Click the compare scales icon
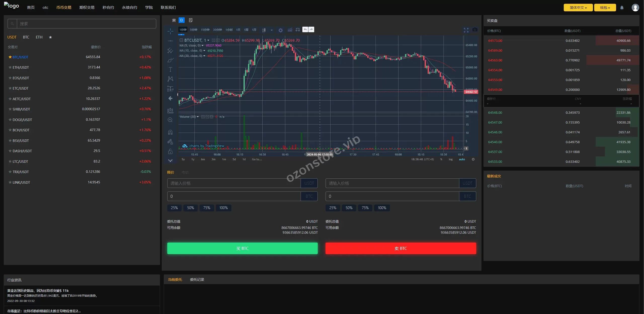Viewport: 644px width, 314px height. click(x=298, y=30)
